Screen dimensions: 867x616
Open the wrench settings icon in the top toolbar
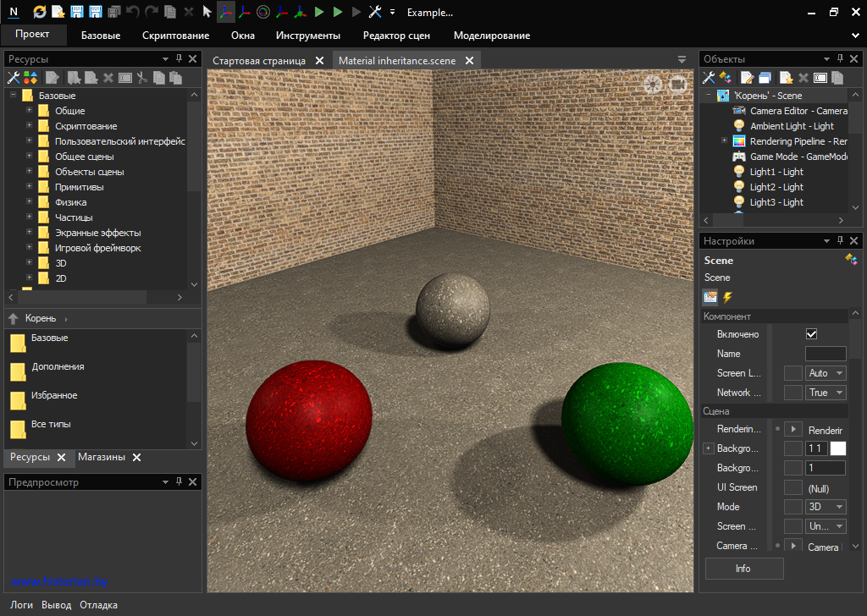tap(376, 12)
